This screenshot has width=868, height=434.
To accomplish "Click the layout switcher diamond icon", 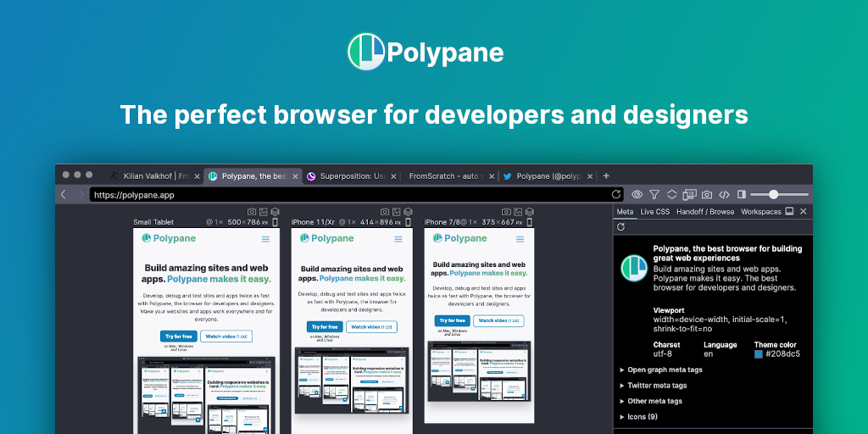I will (x=671, y=194).
